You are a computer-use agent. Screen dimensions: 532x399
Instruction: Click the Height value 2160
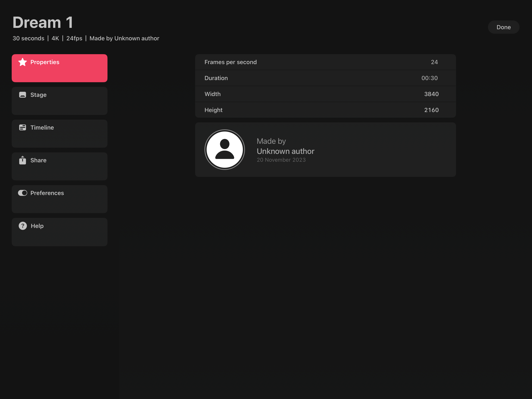coord(431,110)
